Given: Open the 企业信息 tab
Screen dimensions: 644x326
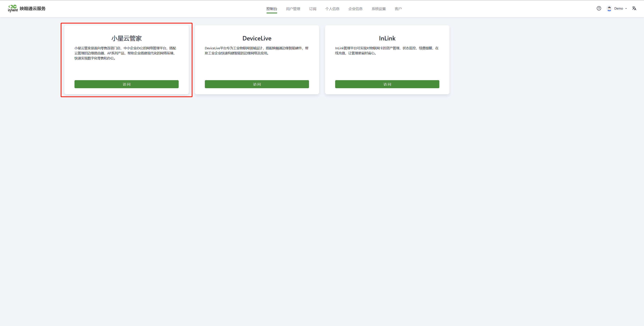Looking at the screenshot, I should coord(355,9).
